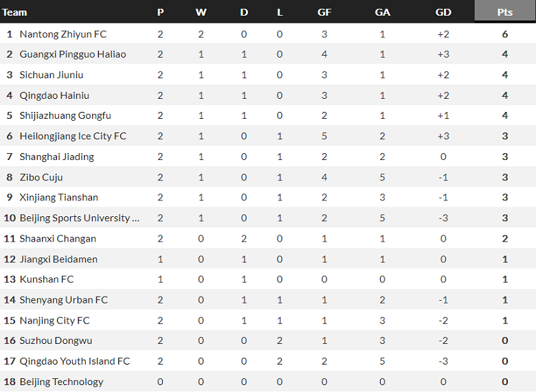536x392 pixels.
Task: Click Beijing Technology in last row
Action: point(61,382)
